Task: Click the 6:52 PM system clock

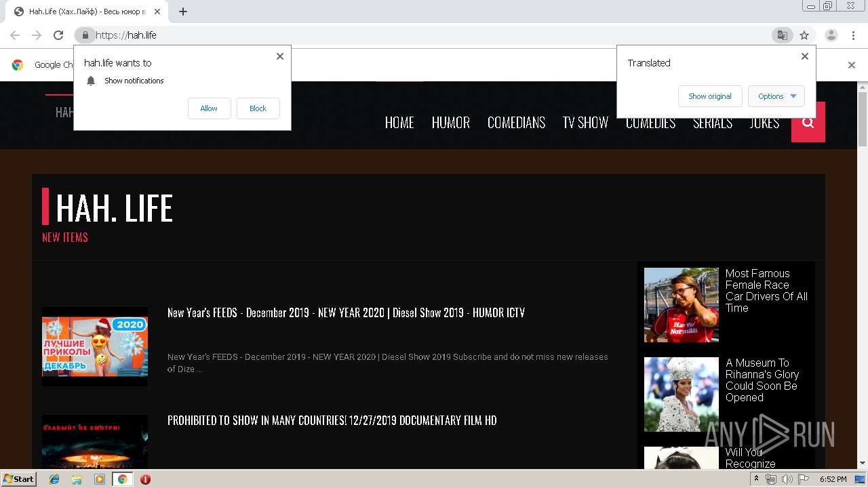Action: [833, 479]
